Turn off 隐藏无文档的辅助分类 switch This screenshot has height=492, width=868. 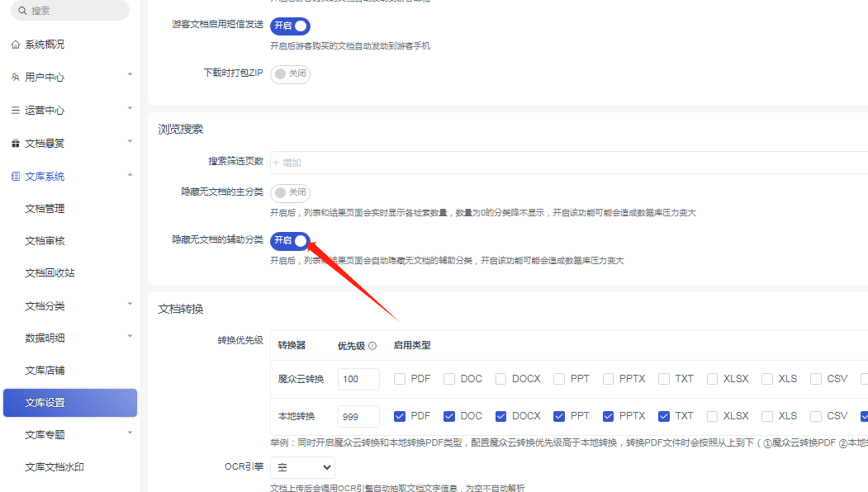pyautogui.click(x=290, y=240)
